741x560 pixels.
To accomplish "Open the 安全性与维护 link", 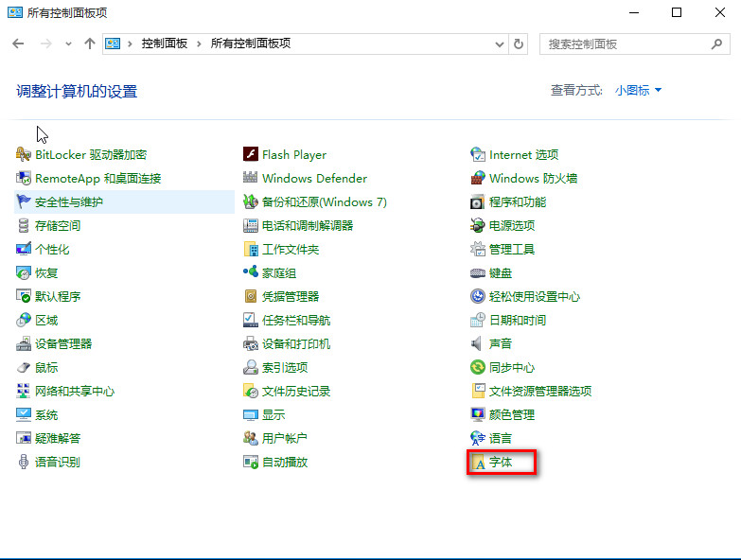I will tap(69, 202).
